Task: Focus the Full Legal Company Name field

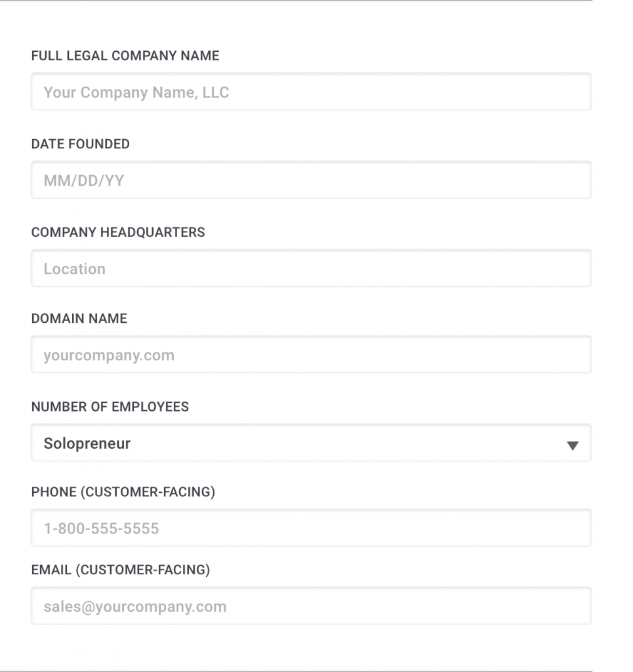Action: 312,91
